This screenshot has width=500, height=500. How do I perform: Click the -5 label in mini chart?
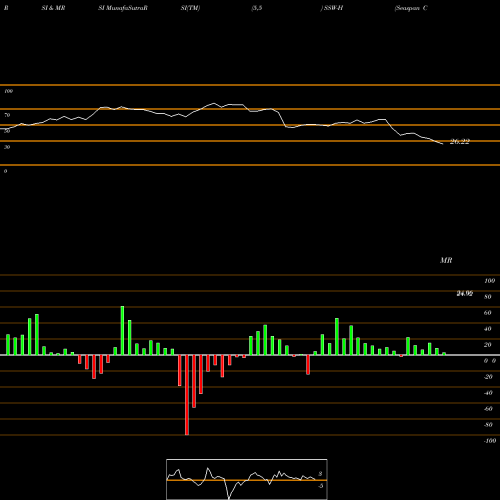(320, 486)
